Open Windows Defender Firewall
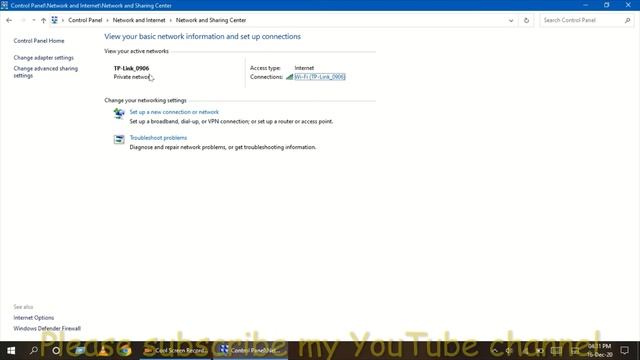 [x=47, y=328]
